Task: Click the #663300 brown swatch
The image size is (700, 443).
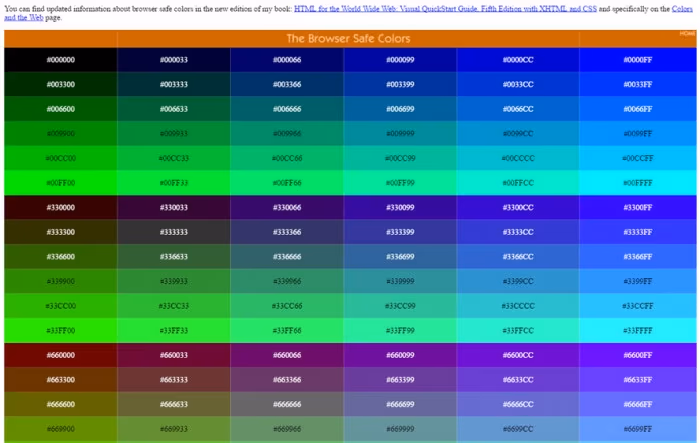Action: tap(61, 380)
